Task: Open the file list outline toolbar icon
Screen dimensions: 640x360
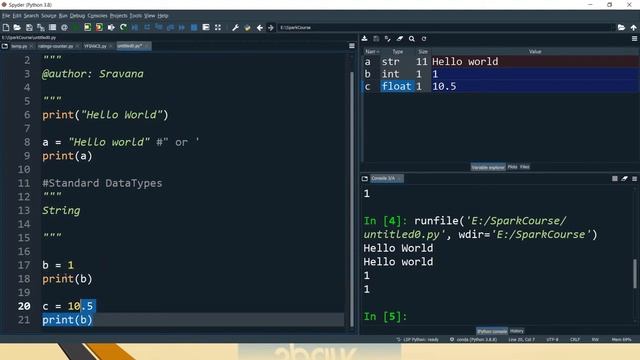Action: [x=53, y=27]
